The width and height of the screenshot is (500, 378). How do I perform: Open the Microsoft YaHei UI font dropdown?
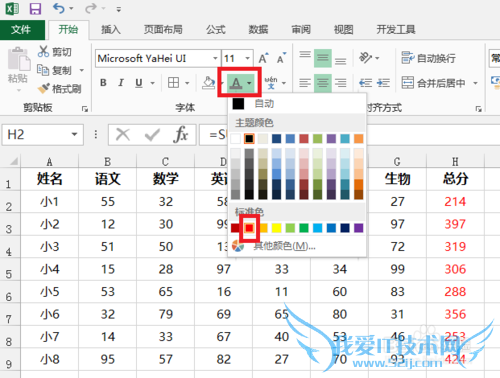point(216,58)
